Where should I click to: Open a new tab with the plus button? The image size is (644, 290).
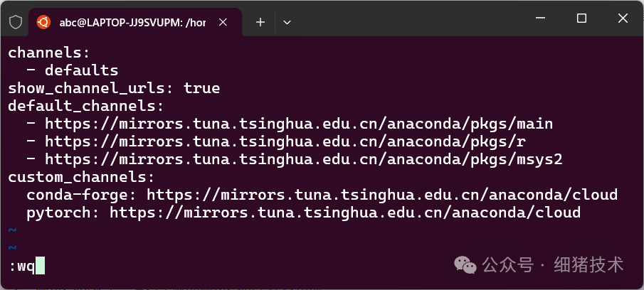(260, 22)
